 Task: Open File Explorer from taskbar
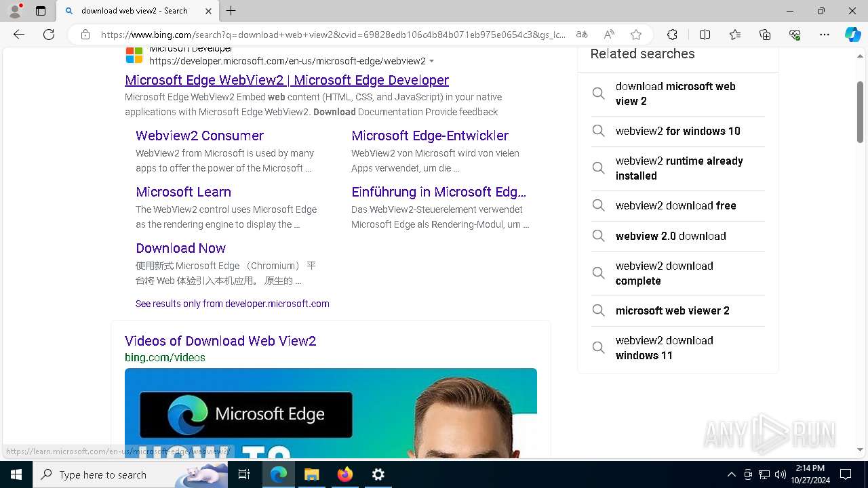(312, 474)
